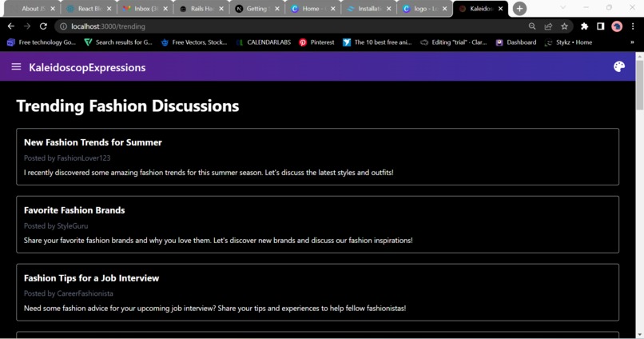The width and height of the screenshot is (644, 339).
Task: Click the page vertical scrollbar thumb
Action: coord(639,84)
